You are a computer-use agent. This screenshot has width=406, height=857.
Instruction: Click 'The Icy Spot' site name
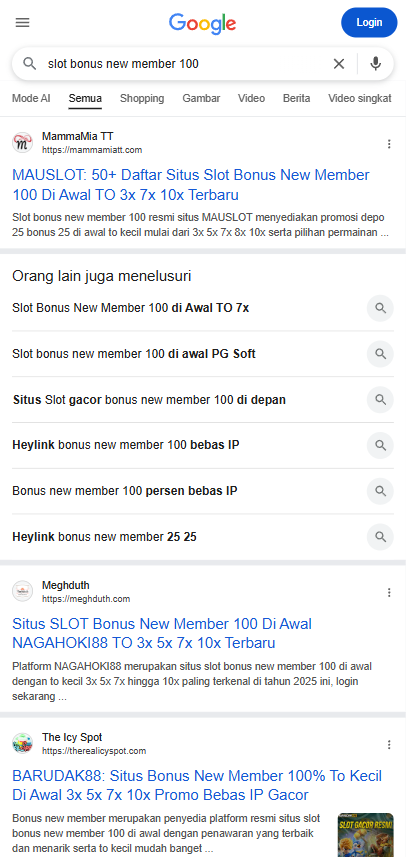[72, 737]
